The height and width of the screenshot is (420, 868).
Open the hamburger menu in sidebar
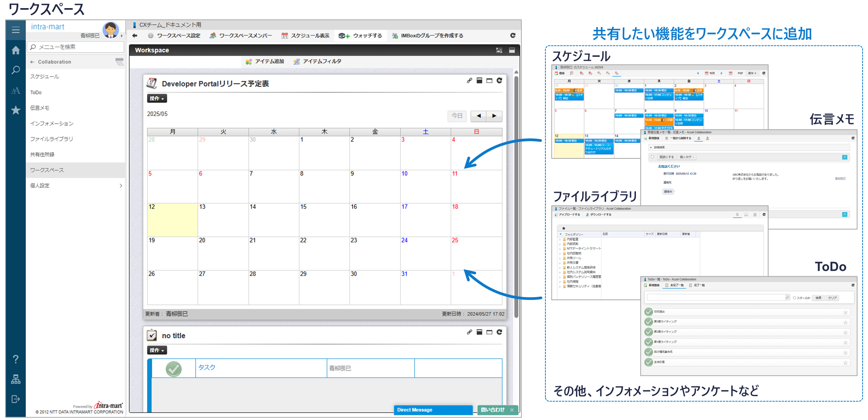click(15, 30)
